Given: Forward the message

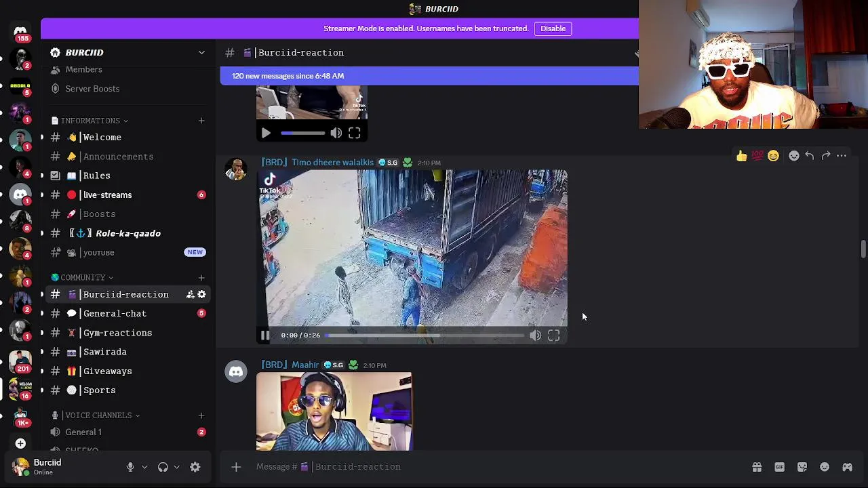Looking at the screenshot, I should click(x=826, y=156).
